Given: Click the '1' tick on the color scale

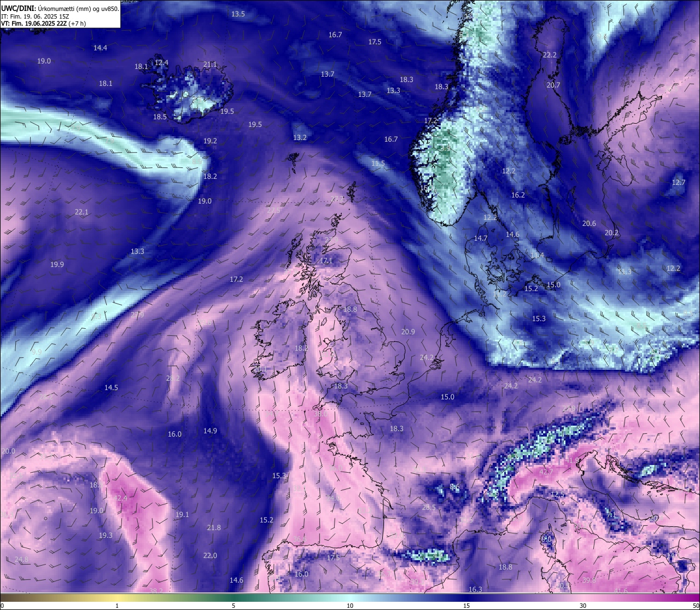Looking at the screenshot, I should coord(117,606).
